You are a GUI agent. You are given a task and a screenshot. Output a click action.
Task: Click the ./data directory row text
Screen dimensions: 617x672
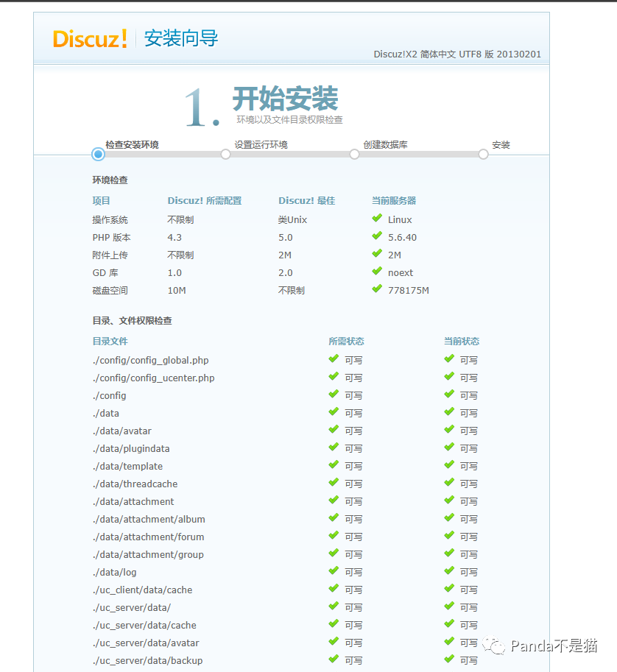(x=105, y=413)
